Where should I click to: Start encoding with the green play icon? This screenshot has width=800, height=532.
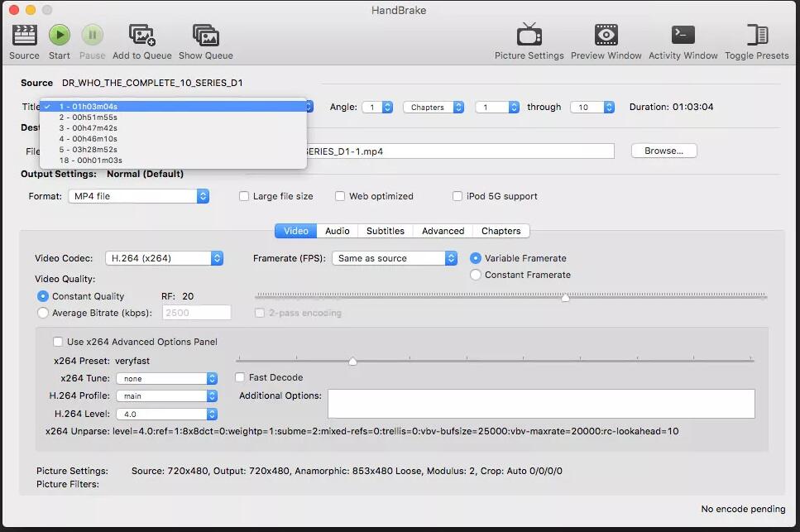pos(60,36)
